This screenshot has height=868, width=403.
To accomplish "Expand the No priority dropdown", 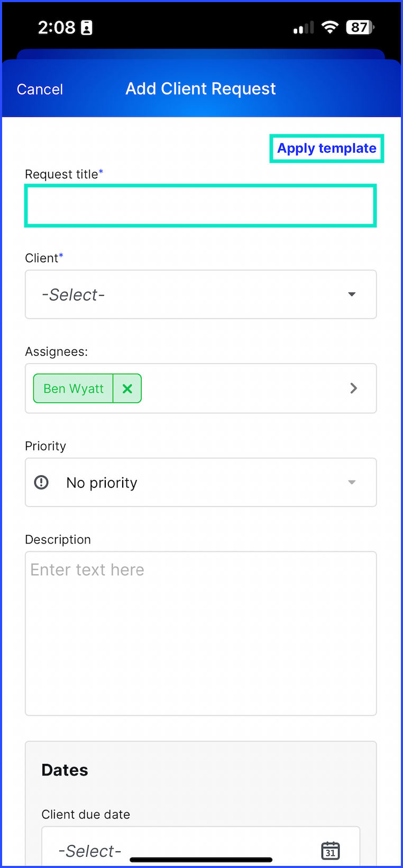I will [201, 482].
